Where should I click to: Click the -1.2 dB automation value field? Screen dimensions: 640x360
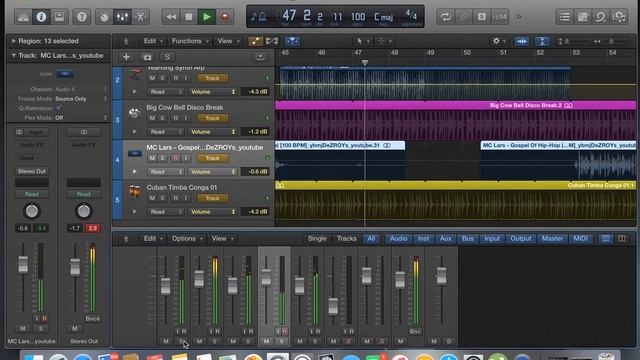(255, 132)
